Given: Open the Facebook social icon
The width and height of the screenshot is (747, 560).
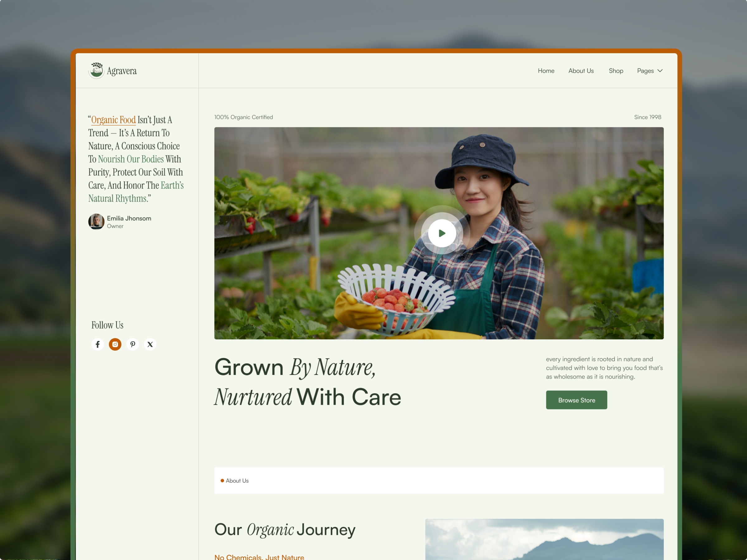Looking at the screenshot, I should 98,344.
